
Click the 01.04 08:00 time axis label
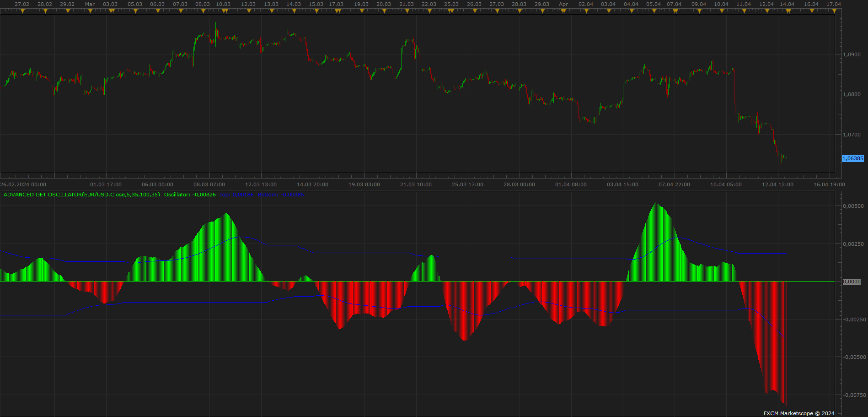[571, 184]
